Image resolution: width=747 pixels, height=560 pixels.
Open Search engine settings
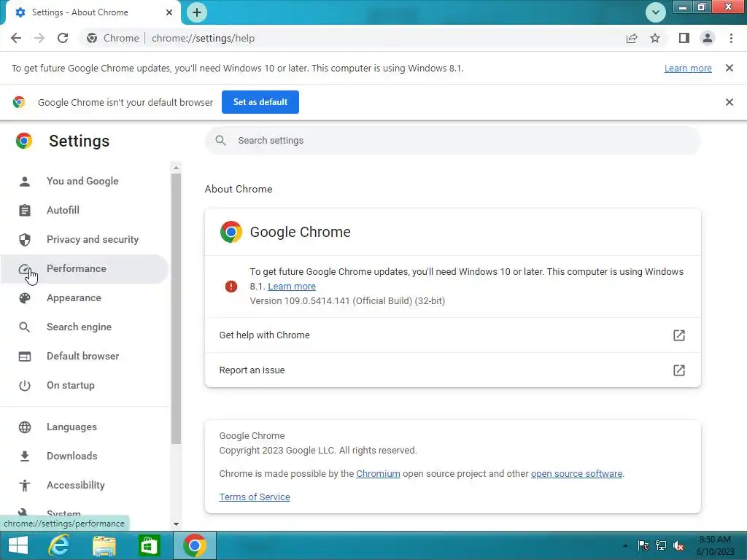point(85,327)
